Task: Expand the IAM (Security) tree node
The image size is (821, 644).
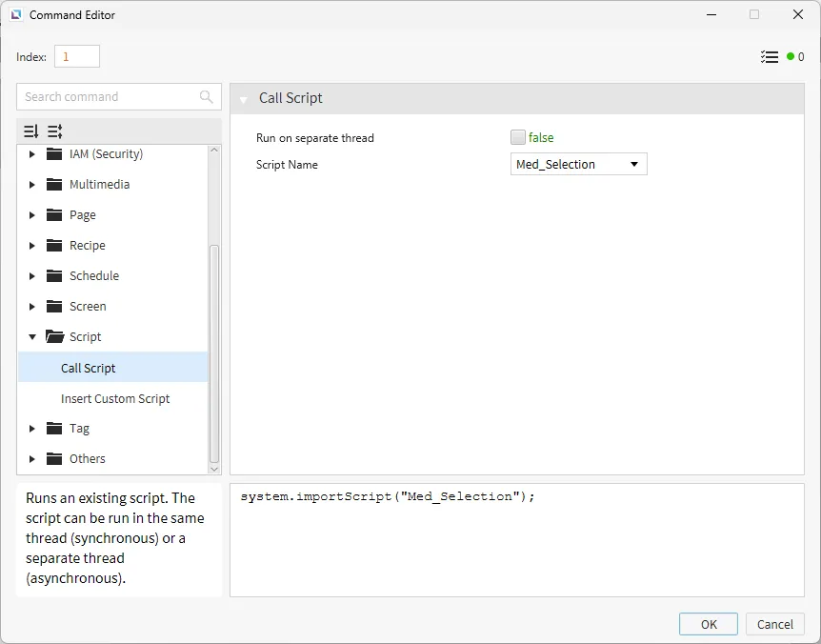Action: [31, 154]
